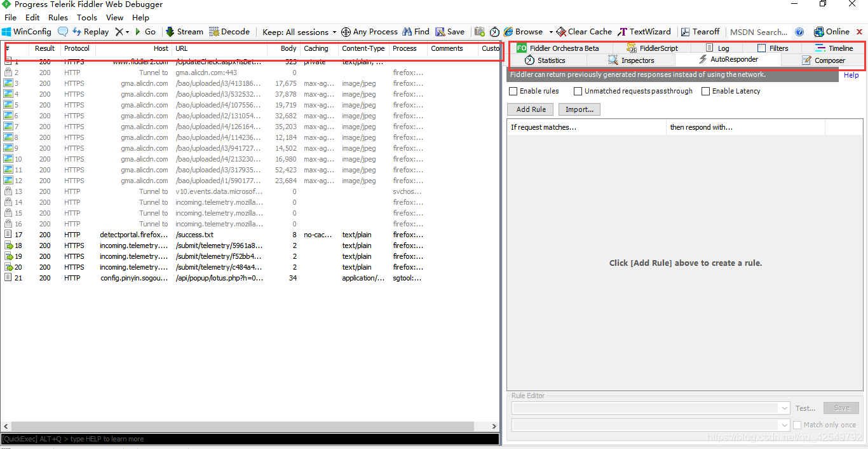The image size is (868, 449).
Task: Click Go to resume breakpoints
Action: [145, 32]
